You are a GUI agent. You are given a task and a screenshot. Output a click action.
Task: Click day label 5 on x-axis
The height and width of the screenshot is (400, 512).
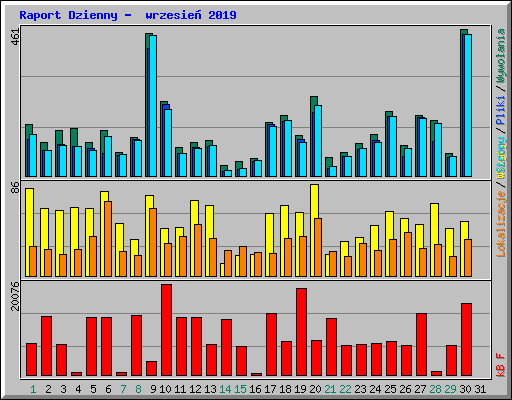coord(93,389)
